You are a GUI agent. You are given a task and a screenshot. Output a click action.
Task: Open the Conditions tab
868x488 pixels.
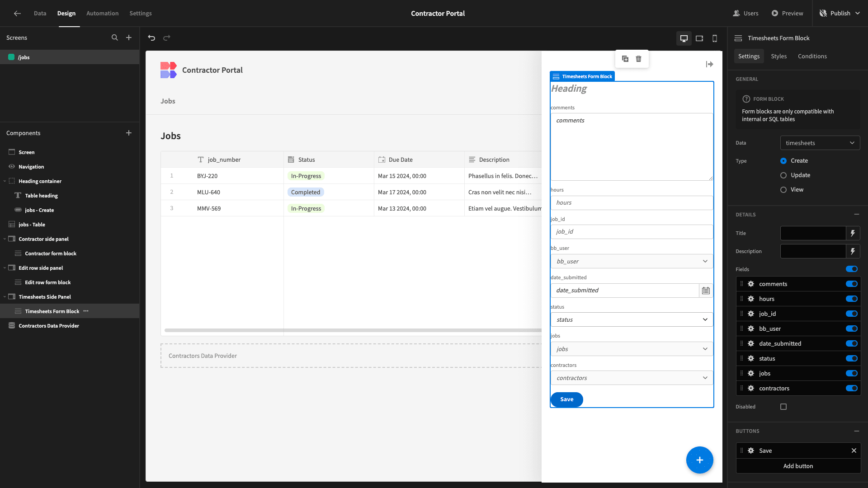812,56
